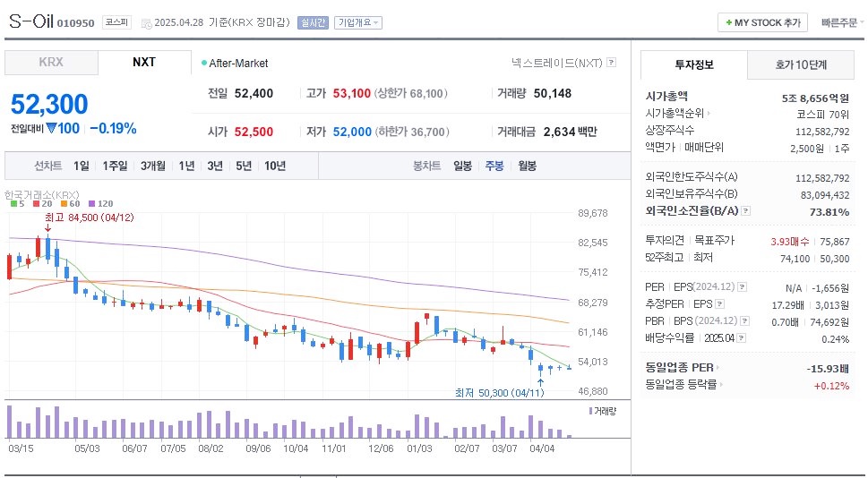
Task: Open the 빠른주문 dropdown
Action: click(x=842, y=22)
